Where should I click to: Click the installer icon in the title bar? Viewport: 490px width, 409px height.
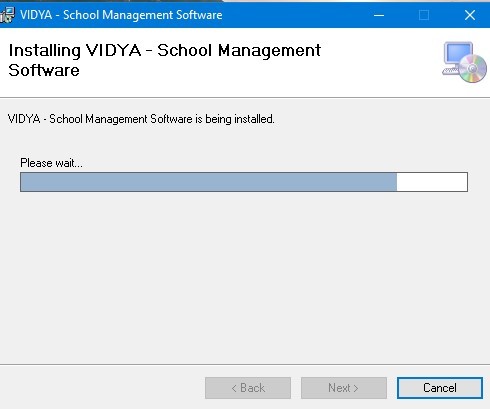point(7,15)
